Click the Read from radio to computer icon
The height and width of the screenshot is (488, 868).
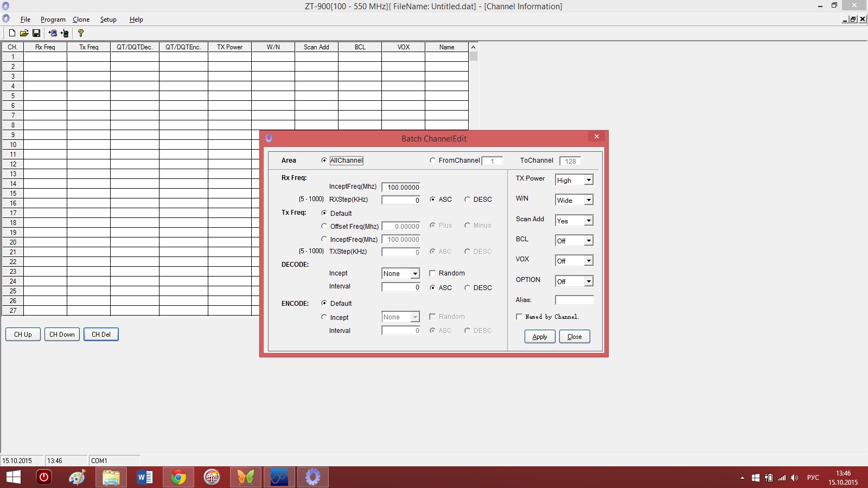click(x=53, y=33)
